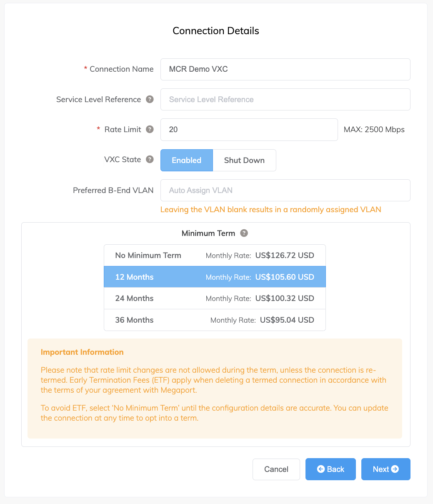Set VXC State to Enabled
The height and width of the screenshot is (504, 433).
(x=186, y=160)
